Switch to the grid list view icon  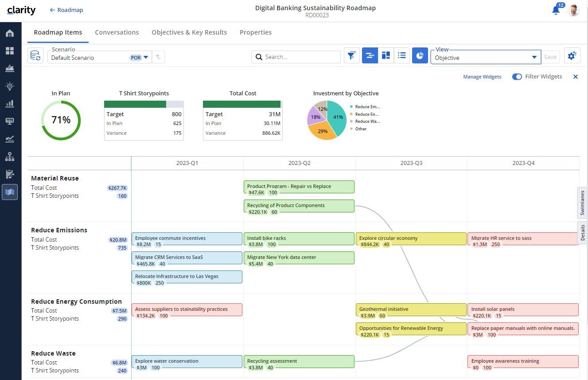pyautogui.click(x=402, y=56)
